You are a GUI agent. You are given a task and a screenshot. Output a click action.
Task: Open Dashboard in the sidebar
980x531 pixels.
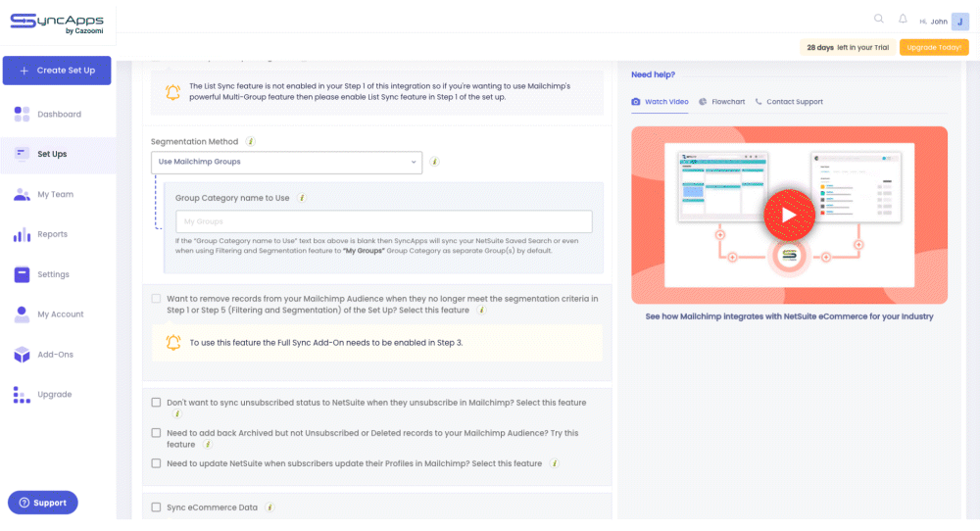(58, 115)
